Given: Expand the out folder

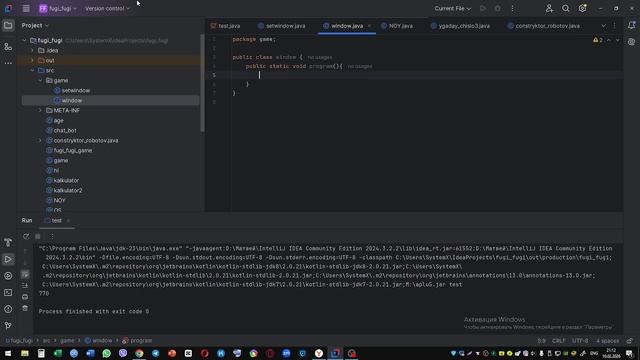Looking at the screenshot, I should pos(33,60).
